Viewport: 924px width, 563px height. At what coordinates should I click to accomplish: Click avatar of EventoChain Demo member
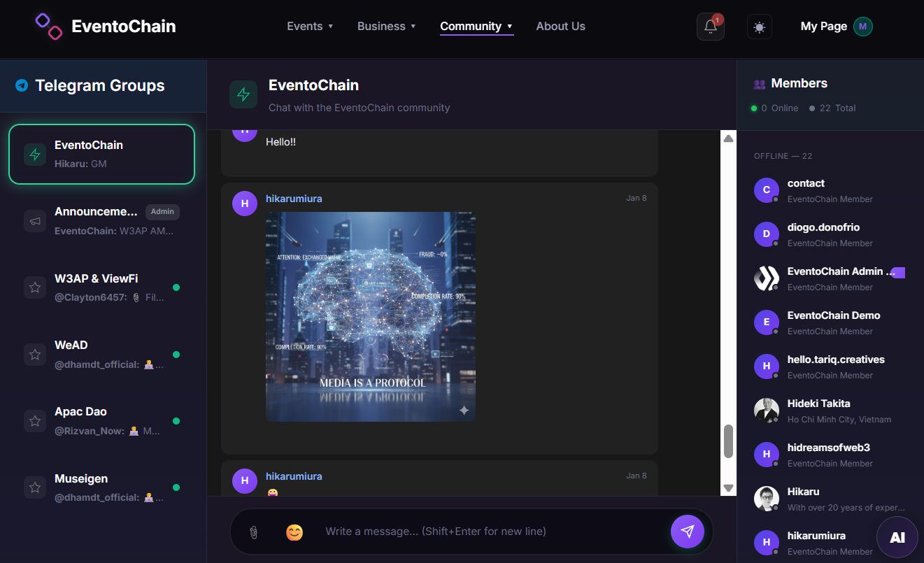pyautogui.click(x=767, y=322)
